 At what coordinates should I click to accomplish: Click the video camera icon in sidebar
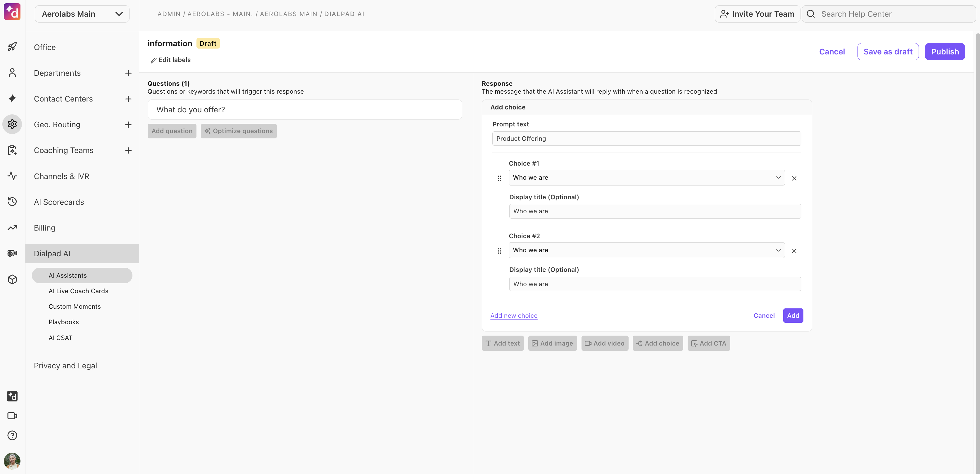tap(12, 416)
